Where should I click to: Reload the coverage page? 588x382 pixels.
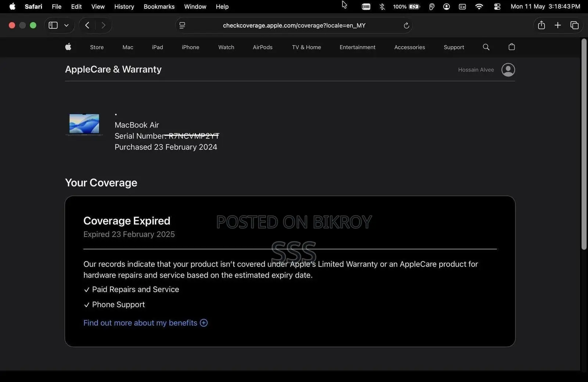406,25
